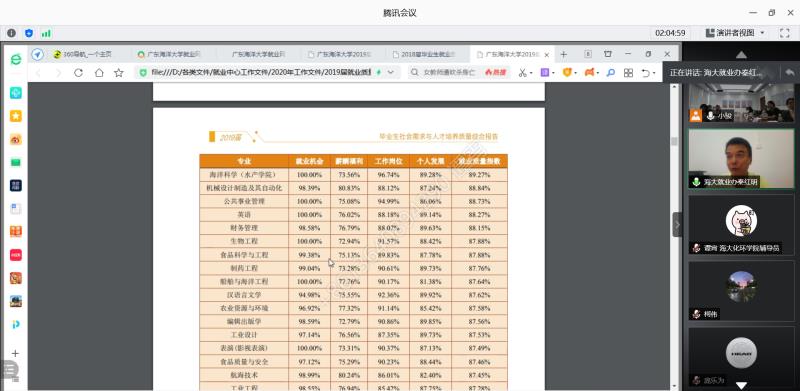Open the 演讲者视图 view dropdown
Image resolution: width=800 pixels, height=391 pixels.
click(x=735, y=33)
